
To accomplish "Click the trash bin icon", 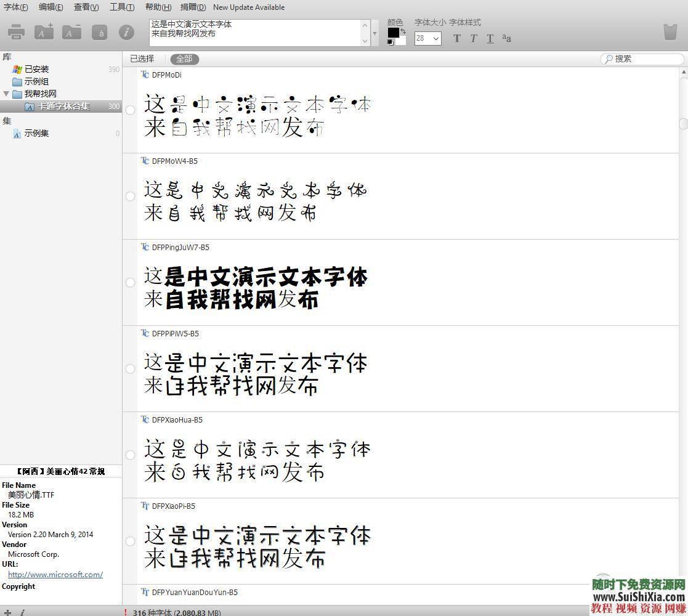I will click(670, 32).
